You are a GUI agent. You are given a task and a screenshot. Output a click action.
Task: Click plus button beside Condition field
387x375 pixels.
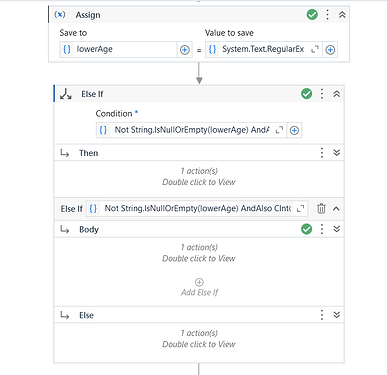coord(294,130)
